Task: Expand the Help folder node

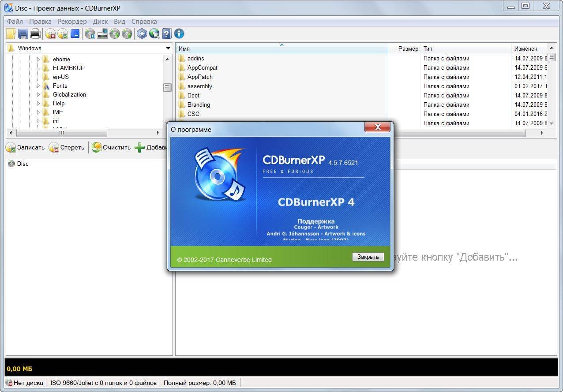Action: point(38,103)
